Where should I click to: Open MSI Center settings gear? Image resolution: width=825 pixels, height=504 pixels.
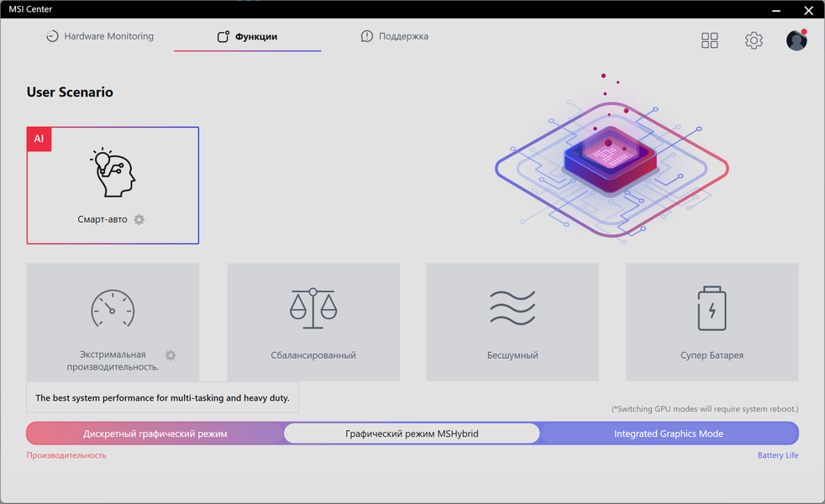coord(754,40)
